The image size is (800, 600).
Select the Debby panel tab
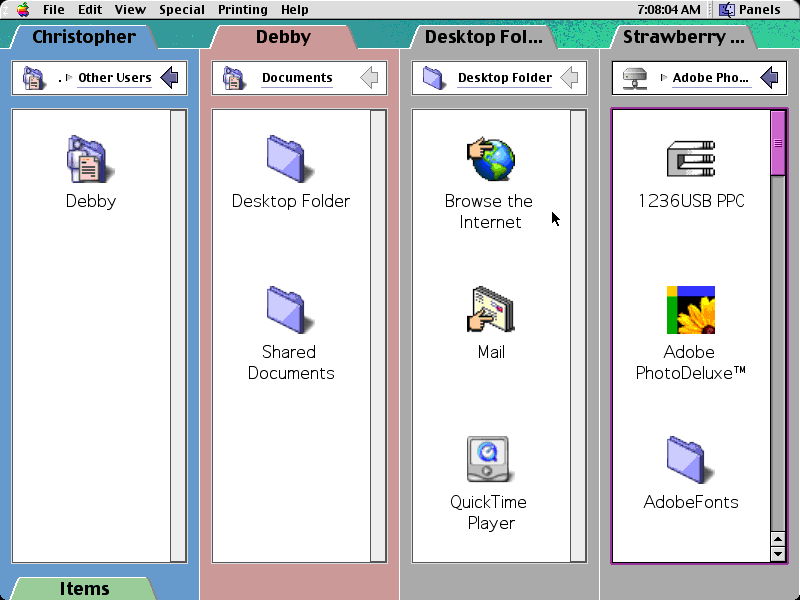click(x=283, y=37)
